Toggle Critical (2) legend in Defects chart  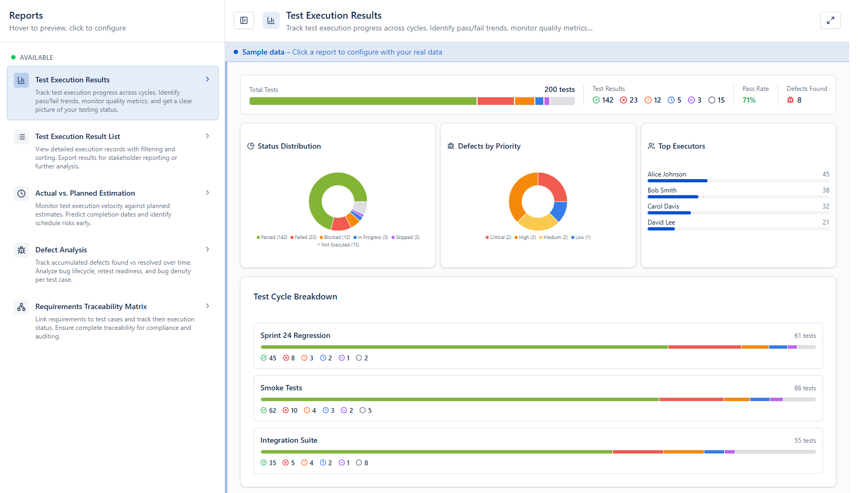(x=498, y=237)
